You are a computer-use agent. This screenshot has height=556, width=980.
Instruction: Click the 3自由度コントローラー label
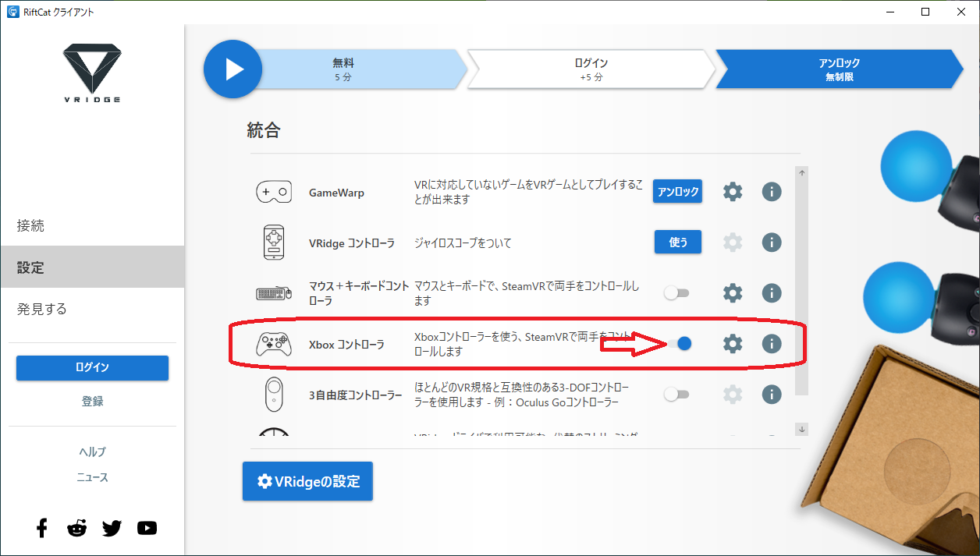click(356, 395)
